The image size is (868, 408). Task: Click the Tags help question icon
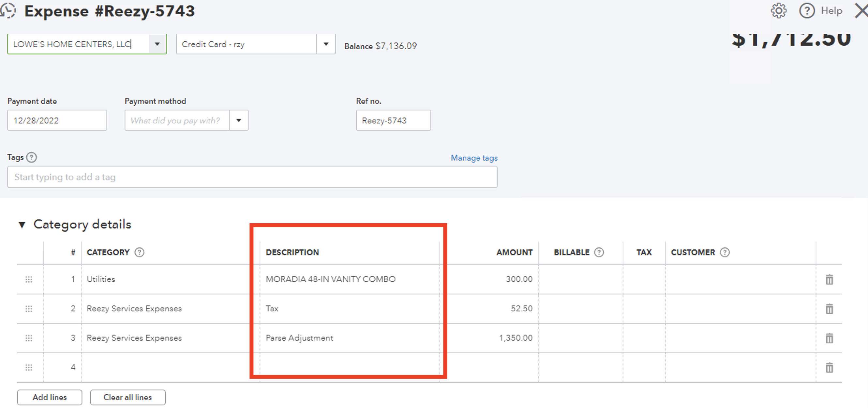point(31,157)
